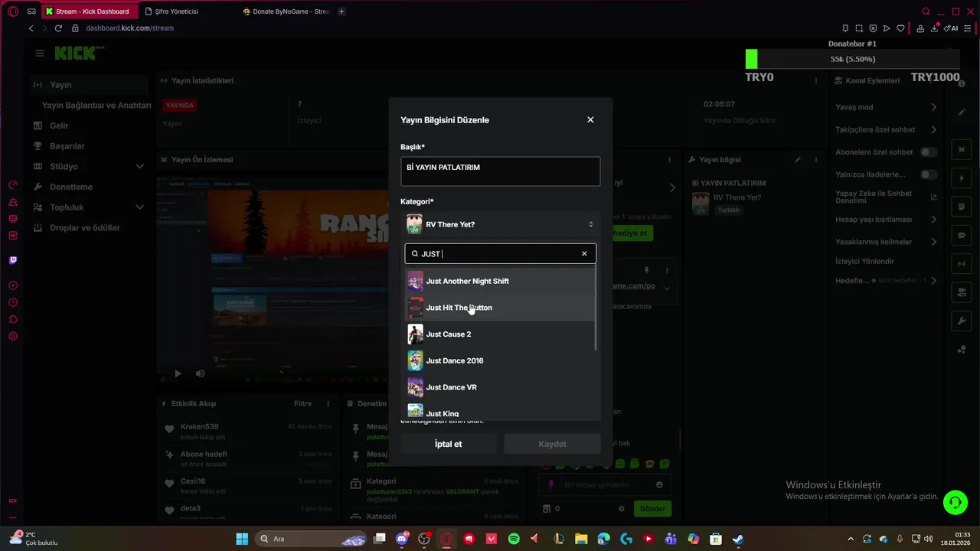The width and height of the screenshot is (980, 551).
Task: Click right rail document notes icon
Action: pos(962,207)
